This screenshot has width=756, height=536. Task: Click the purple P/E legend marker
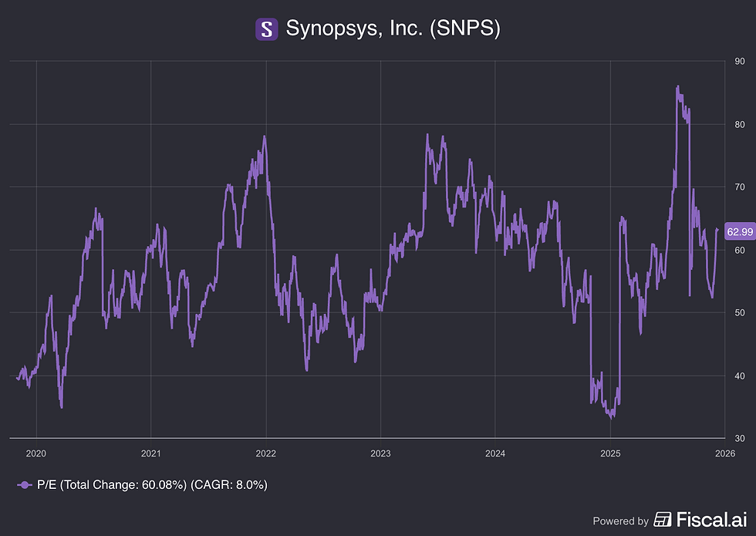[x=25, y=485]
